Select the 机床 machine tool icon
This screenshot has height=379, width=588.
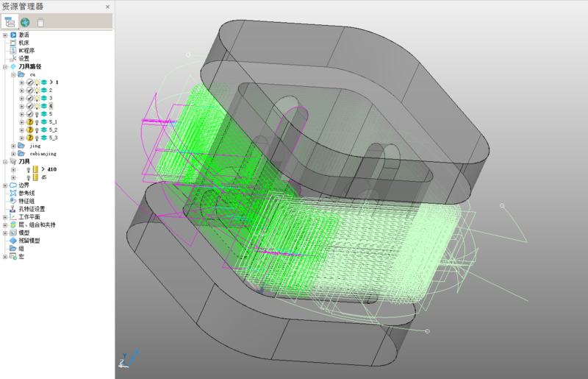(13, 43)
